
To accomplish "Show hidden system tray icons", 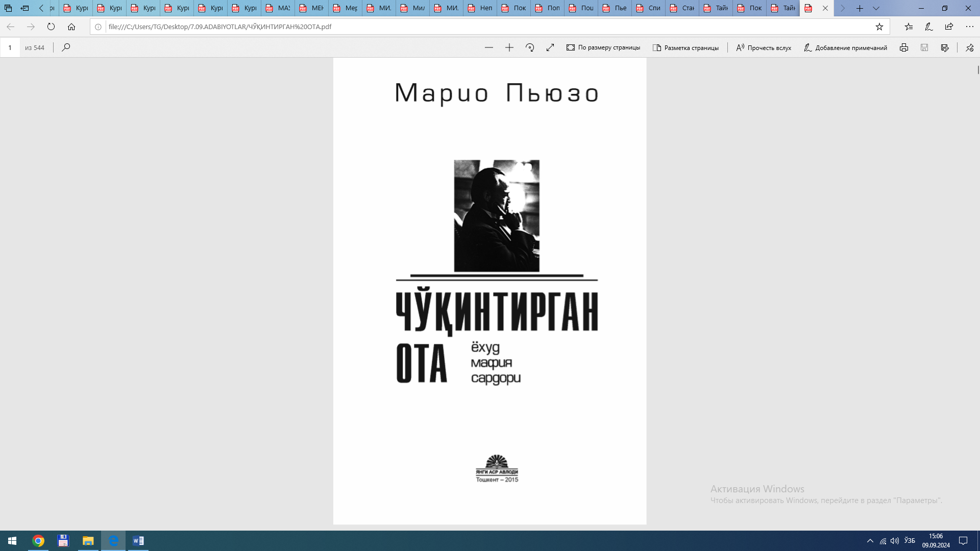I will 870,541.
